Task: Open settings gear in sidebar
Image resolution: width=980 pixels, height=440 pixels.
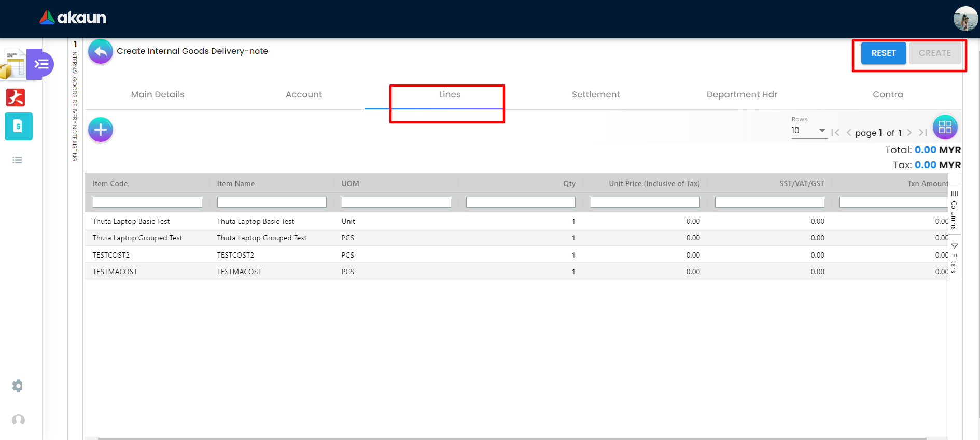Action: point(18,386)
